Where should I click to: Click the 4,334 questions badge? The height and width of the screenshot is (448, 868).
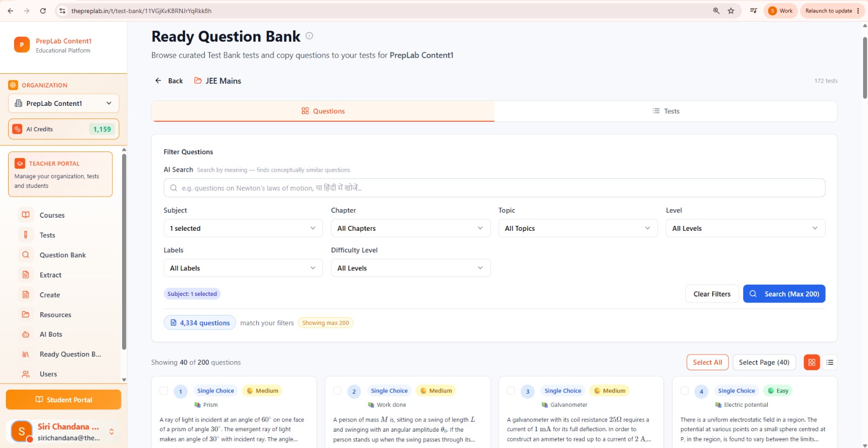pos(200,323)
